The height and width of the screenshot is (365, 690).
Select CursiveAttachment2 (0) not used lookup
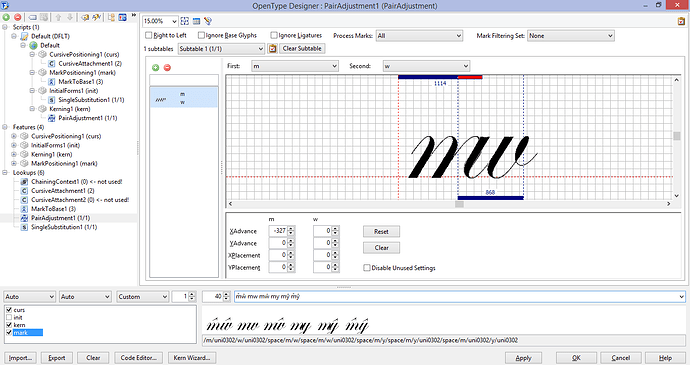click(80, 200)
